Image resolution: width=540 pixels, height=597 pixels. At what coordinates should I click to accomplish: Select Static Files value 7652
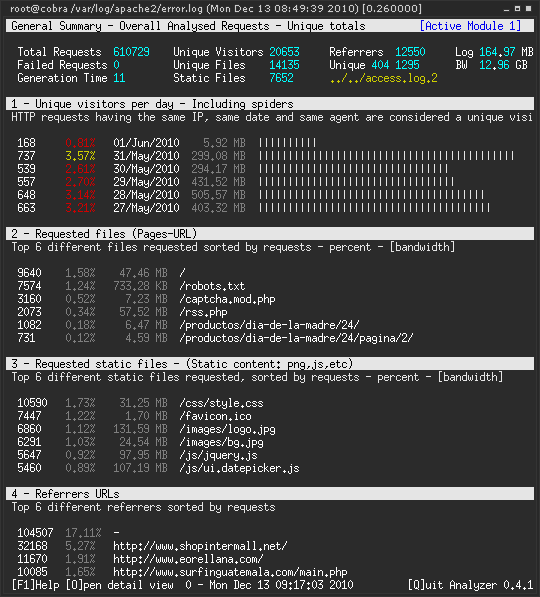tap(281, 78)
